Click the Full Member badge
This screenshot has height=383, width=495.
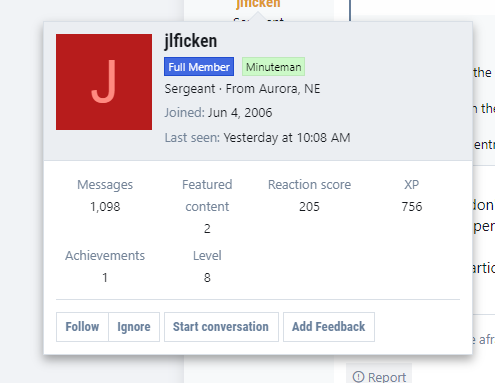coord(199,67)
